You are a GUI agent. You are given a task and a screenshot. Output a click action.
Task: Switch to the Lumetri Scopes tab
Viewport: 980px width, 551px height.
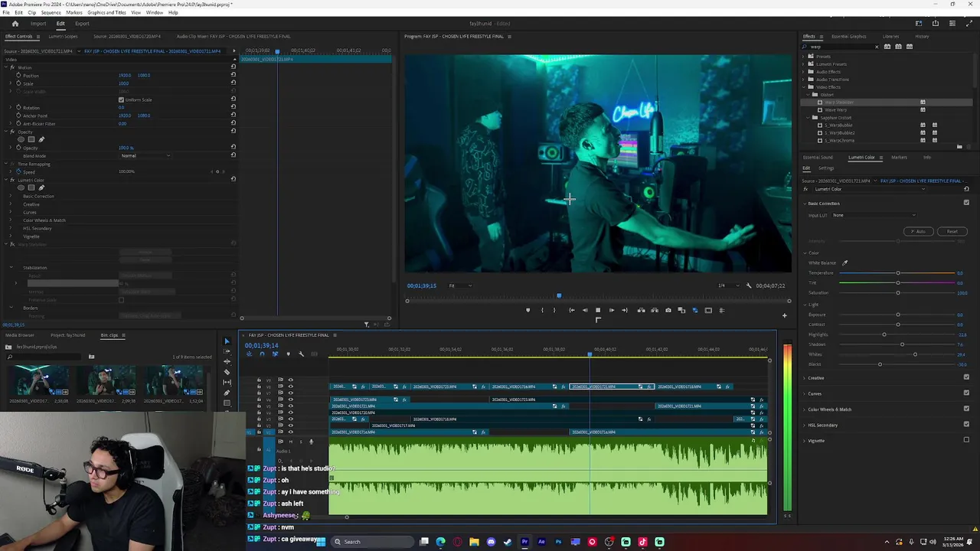coord(63,36)
